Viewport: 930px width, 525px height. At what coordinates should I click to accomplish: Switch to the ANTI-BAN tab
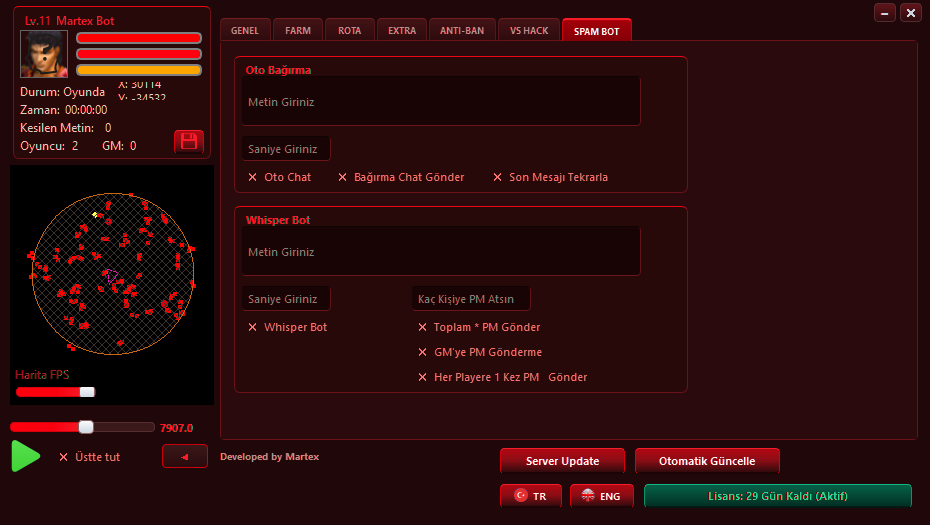coord(462,30)
